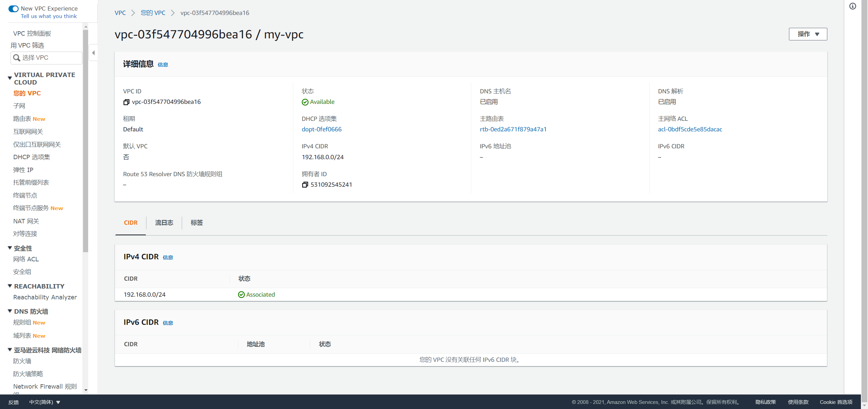Viewport: 868px width, 409px height.
Task: Open DHCP 选项集 in sidebar
Action: click(32, 157)
